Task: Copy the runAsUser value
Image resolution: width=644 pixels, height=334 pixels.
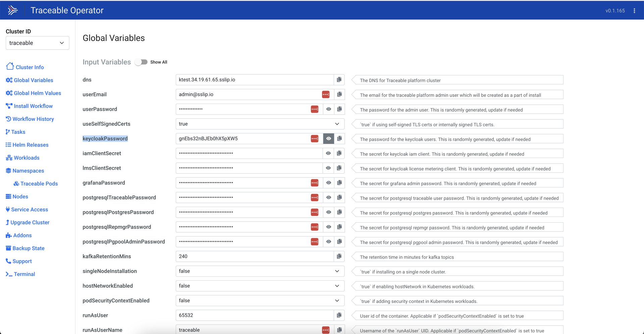Action: pyautogui.click(x=339, y=315)
